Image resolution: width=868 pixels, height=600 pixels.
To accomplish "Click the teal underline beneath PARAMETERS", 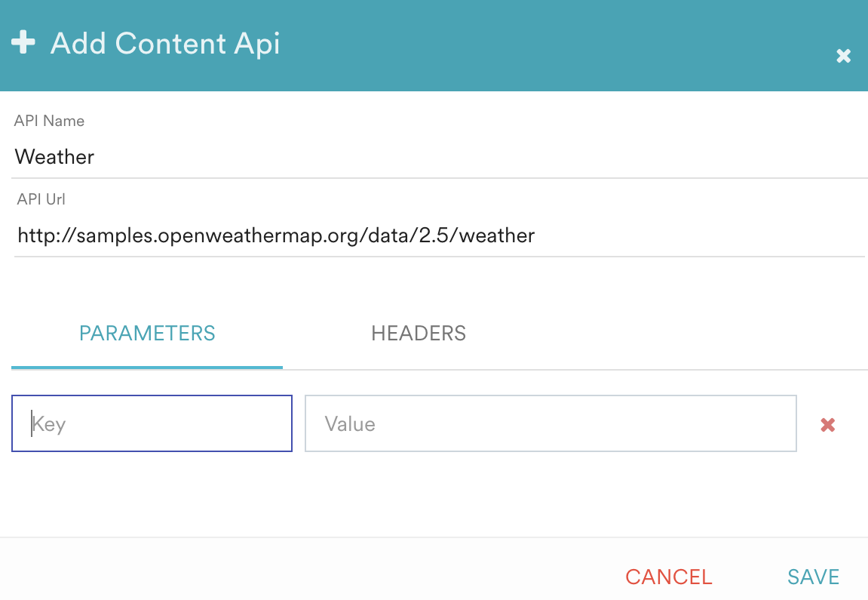I will coord(147,369).
